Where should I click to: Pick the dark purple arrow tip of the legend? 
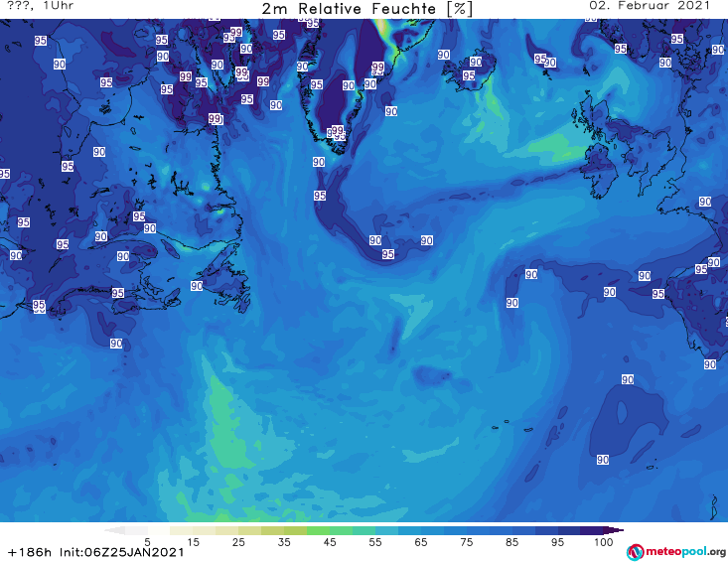pos(614,530)
